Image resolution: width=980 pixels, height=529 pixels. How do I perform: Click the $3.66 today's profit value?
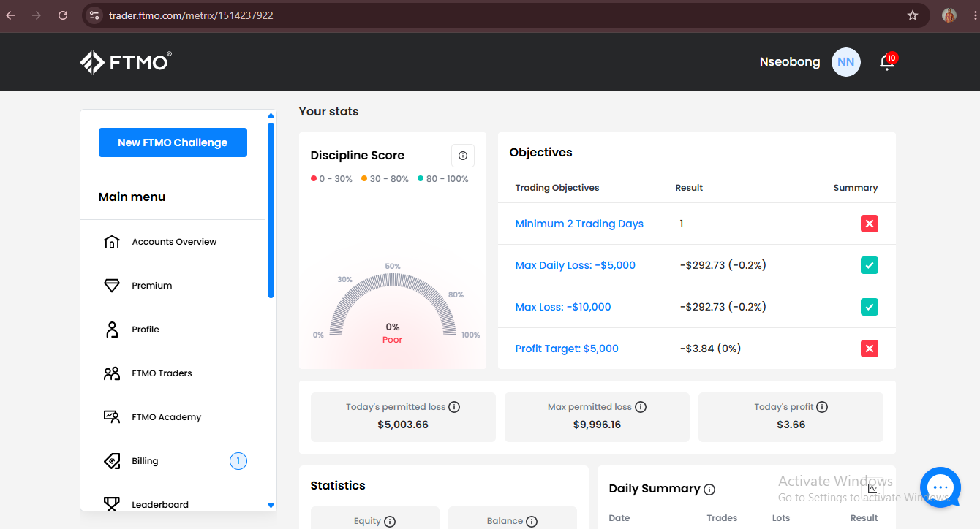(791, 425)
